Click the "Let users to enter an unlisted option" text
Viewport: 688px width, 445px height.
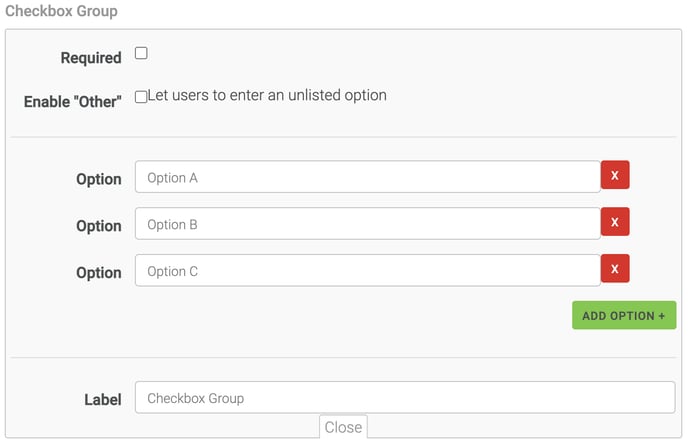pos(267,96)
